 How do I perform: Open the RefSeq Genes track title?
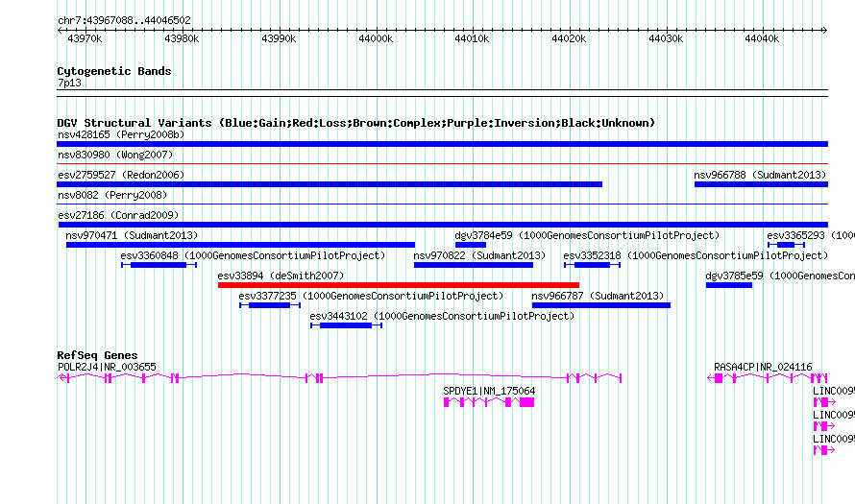(x=97, y=355)
